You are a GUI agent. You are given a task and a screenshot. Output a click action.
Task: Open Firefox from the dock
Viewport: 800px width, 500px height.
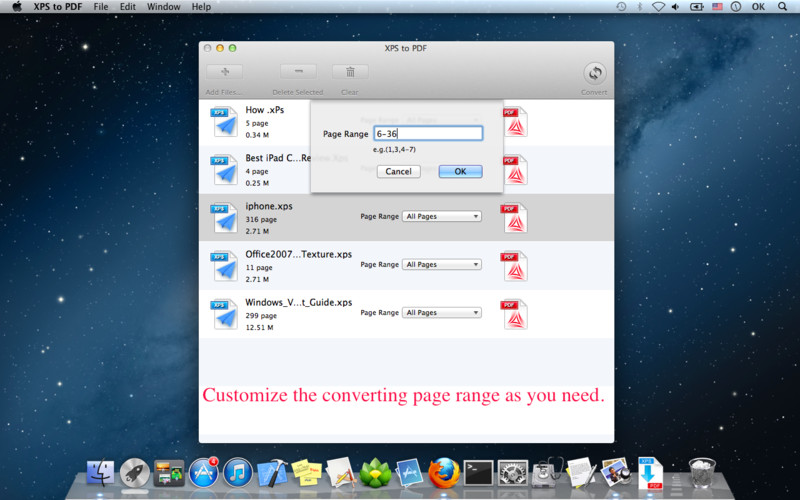444,472
